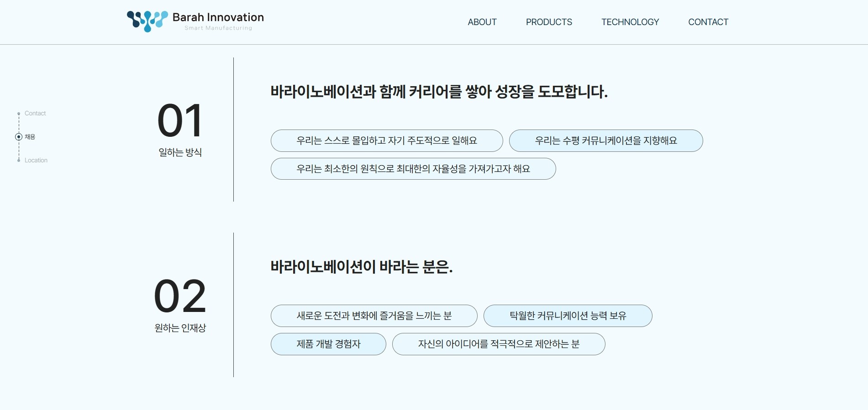
Task: Select the Contact dot in the side navigation
Action: [x=19, y=113]
